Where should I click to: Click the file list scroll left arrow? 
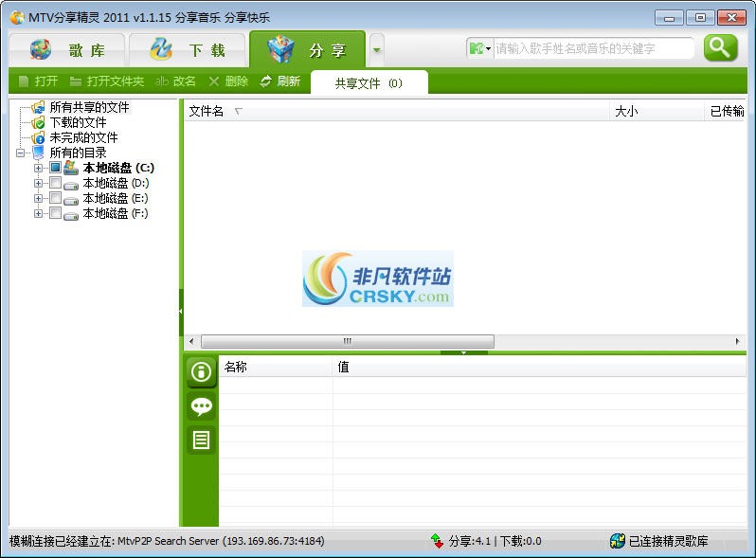click(191, 341)
